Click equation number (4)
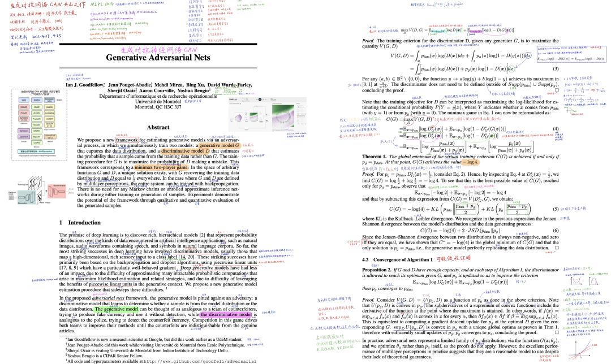The height and width of the screenshot is (364, 611). tap(556, 128)
